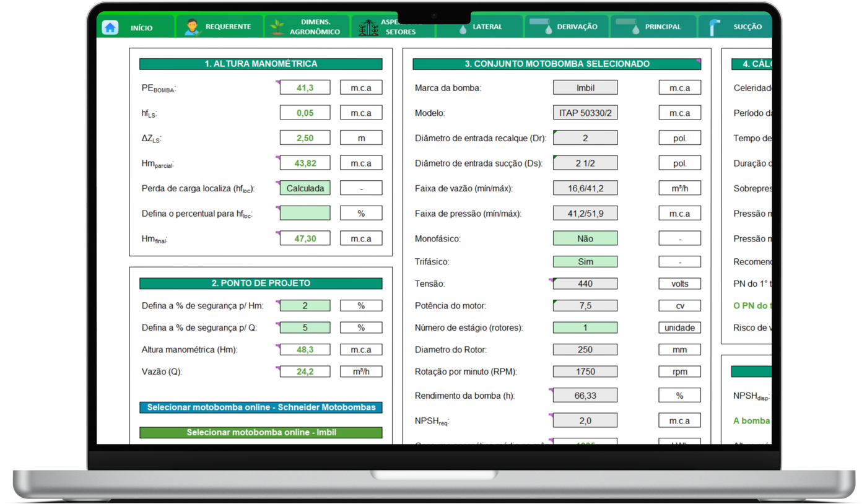Click the Vazão (Q) value 24,2

(x=305, y=371)
